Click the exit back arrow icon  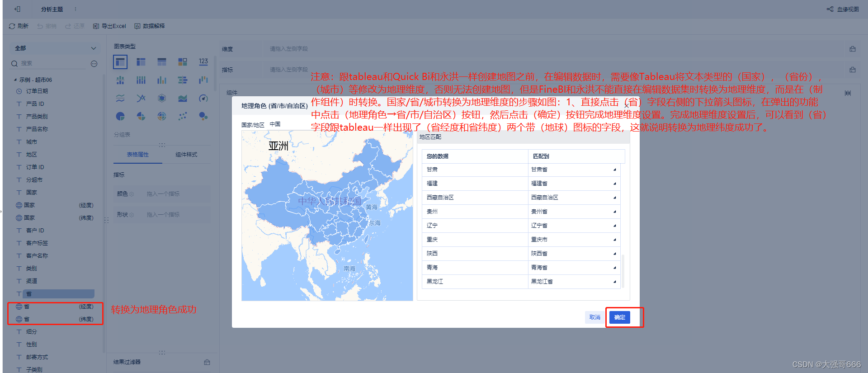pos(17,9)
